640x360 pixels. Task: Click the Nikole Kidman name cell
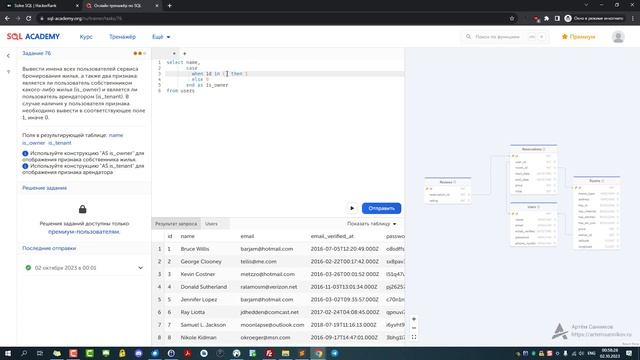pyautogui.click(x=198, y=338)
